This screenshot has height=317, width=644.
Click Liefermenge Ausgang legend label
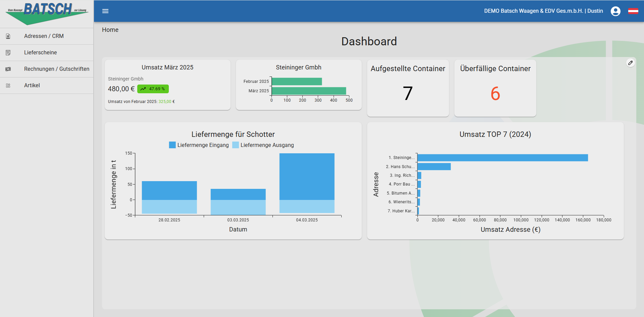tap(267, 145)
